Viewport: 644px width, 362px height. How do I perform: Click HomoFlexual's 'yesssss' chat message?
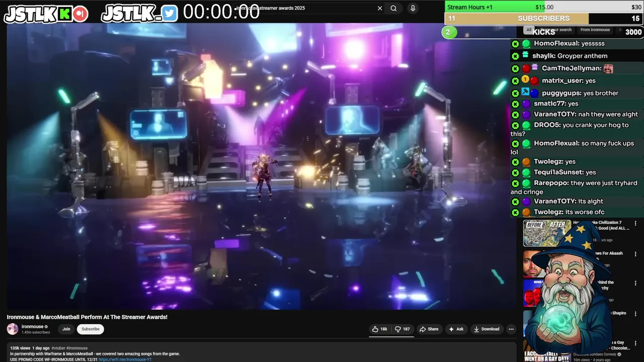point(569,44)
